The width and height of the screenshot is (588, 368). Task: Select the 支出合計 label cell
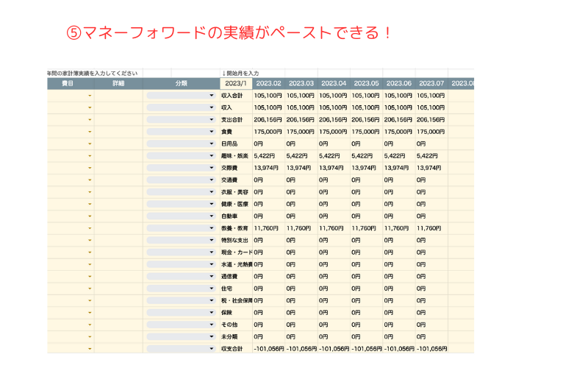(x=236, y=119)
